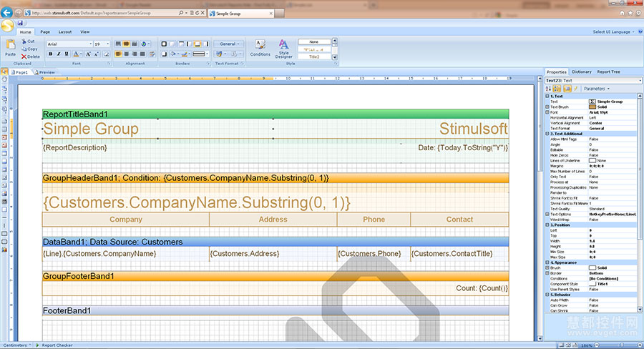Open the Preview tab
This screenshot has width=644, height=349.
pos(44,72)
